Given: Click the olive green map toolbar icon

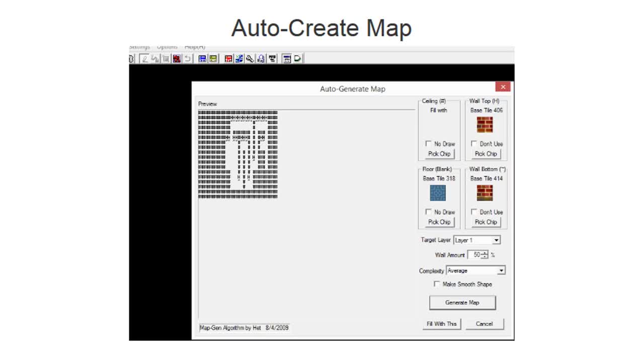Looking at the screenshot, I should click(x=213, y=59).
